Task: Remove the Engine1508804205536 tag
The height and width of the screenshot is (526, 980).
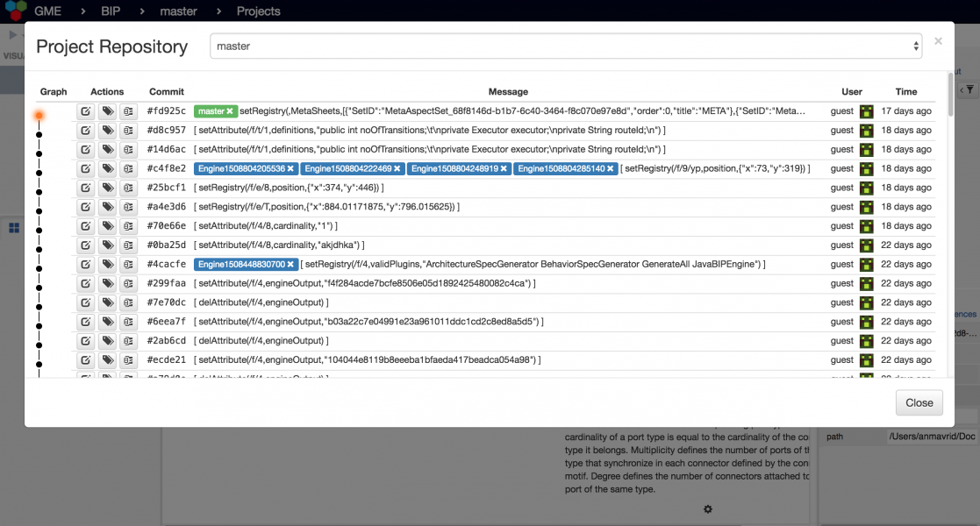Action: coord(290,168)
